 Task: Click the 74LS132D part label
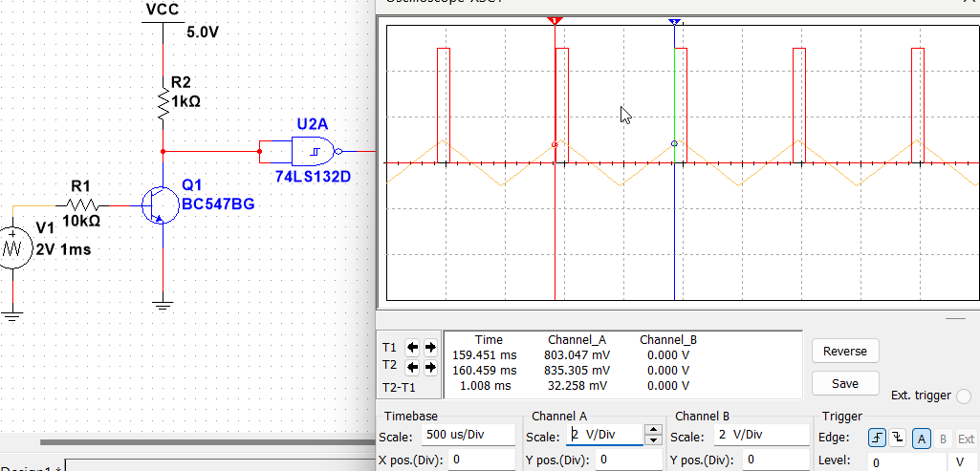pyautogui.click(x=313, y=177)
